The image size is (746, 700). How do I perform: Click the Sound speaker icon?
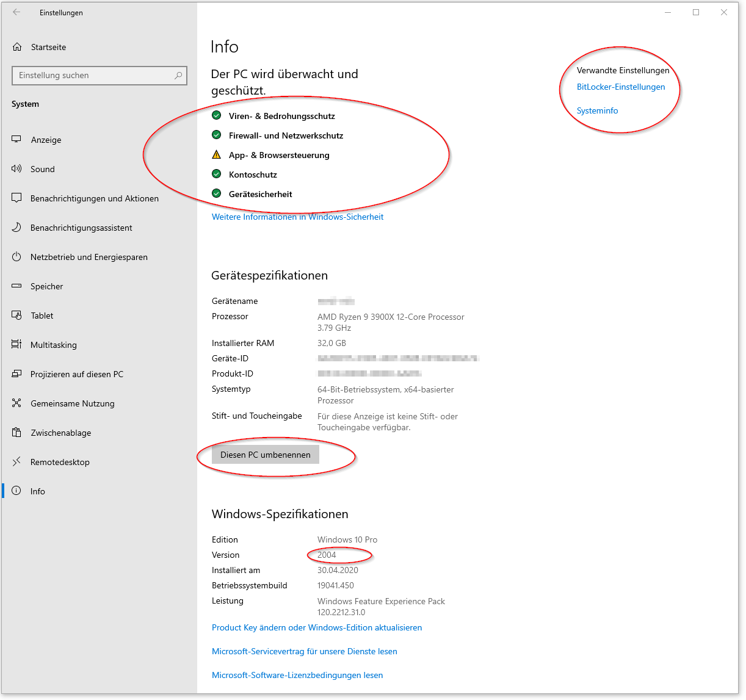coord(16,169)
